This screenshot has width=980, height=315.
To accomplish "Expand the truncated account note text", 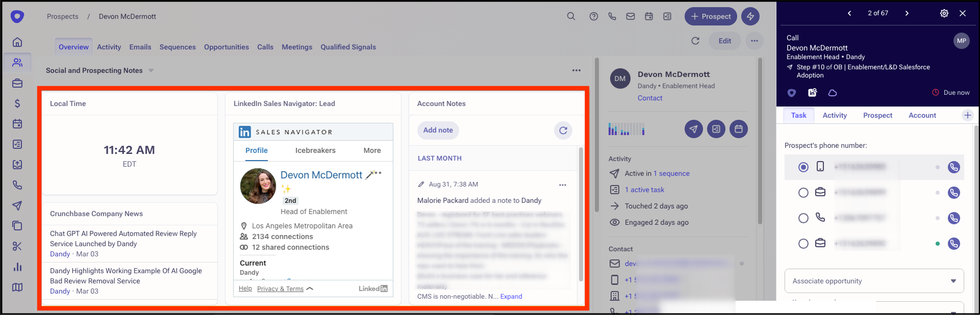I will click(x=511, y=296).
